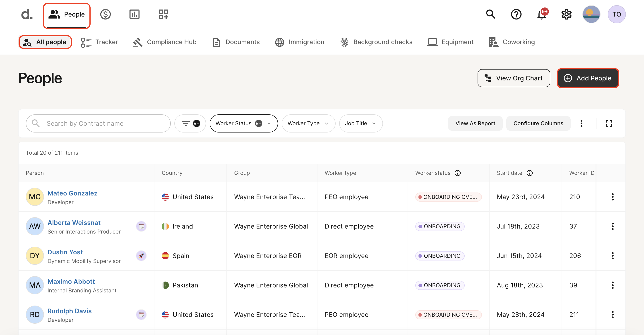Open the reports chart icon
This screenshot has width=644, height=335.
pos(135,14)
